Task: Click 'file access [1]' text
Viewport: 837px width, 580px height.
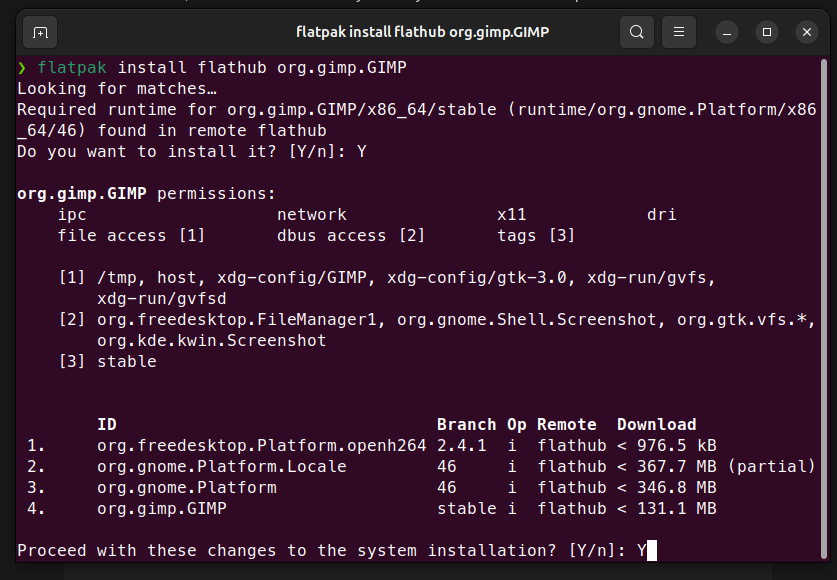Action: click(131, 236)
